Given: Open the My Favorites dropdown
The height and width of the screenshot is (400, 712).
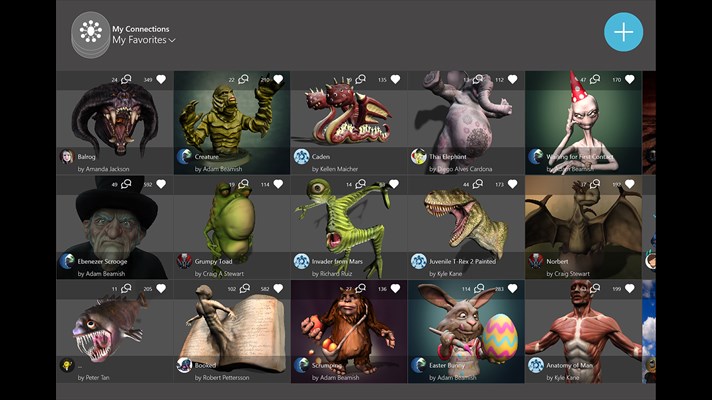Looking at the screenshot, I should pos(143,40).
